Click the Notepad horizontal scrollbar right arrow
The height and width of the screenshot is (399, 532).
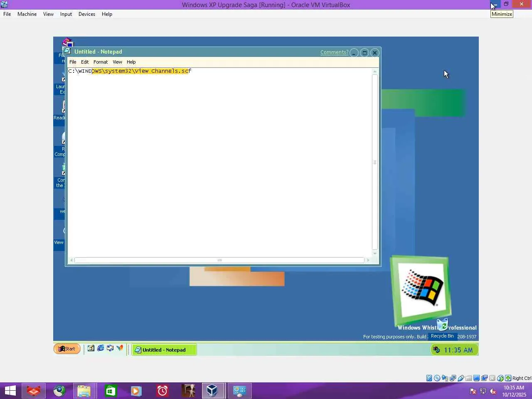(x=368, y=260)
